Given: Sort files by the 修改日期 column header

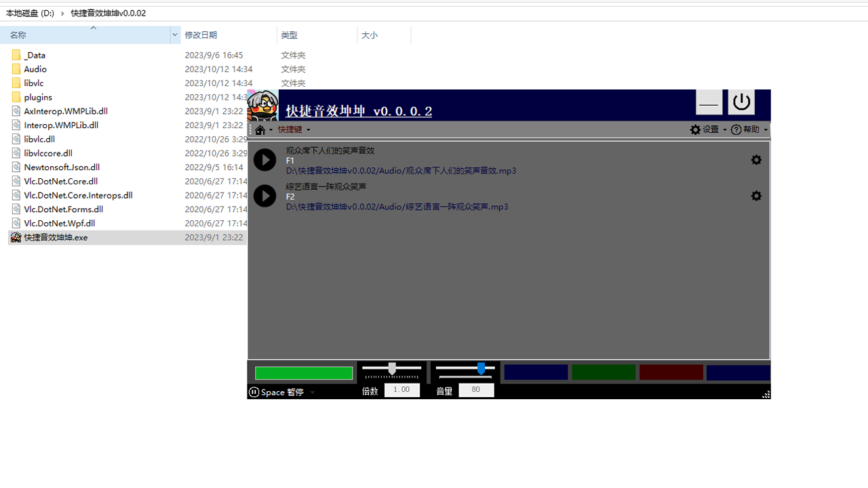Looking at the screenshot, I should click(x=201, y=35).
